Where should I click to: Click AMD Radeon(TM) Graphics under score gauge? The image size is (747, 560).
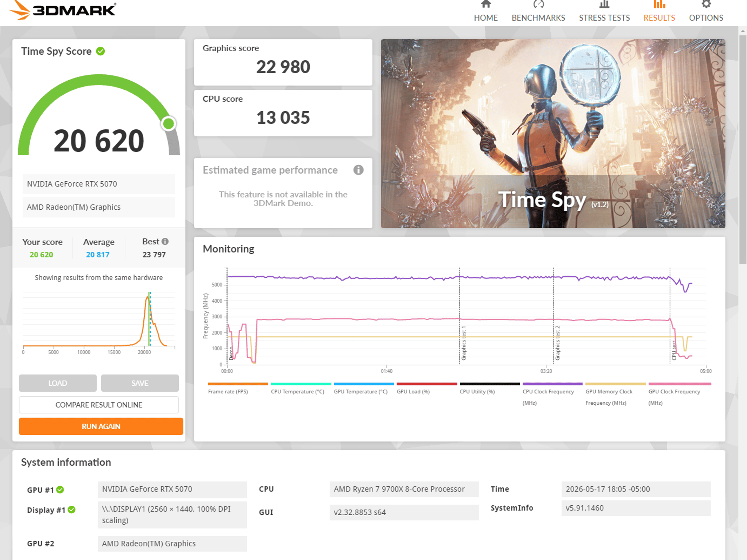(x=99, y=207)
